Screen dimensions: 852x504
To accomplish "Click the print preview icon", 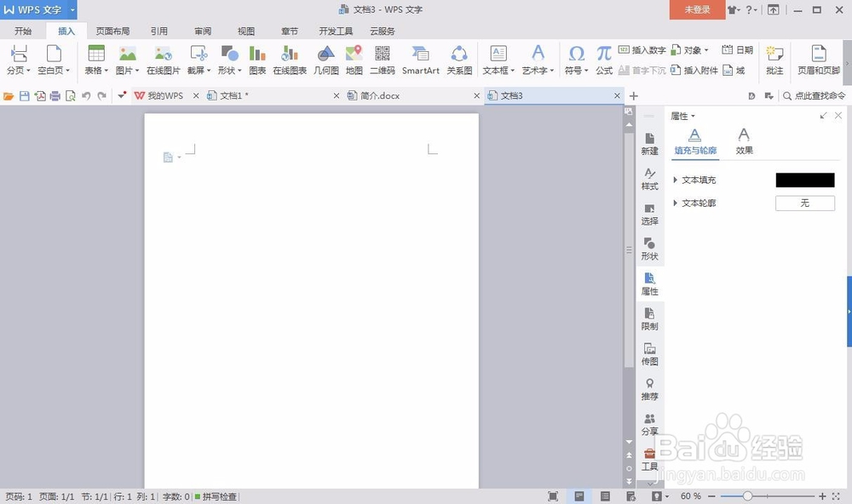I will pos(71,96).
